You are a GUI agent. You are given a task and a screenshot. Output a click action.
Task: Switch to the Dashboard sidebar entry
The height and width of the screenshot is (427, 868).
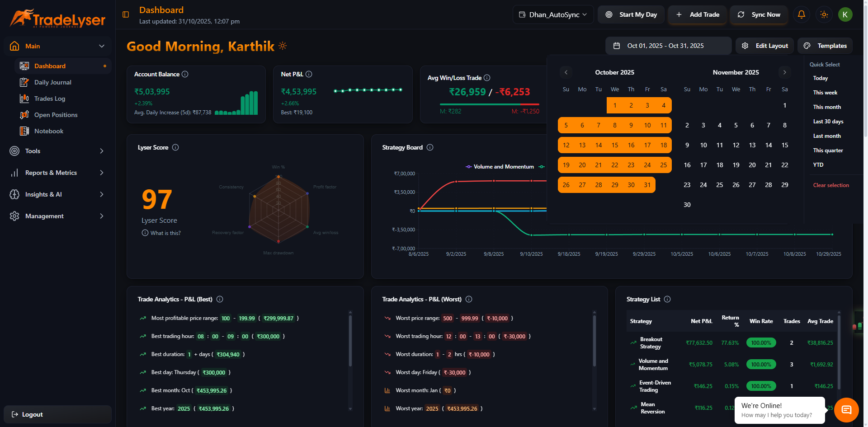click(x=50, y=66)
